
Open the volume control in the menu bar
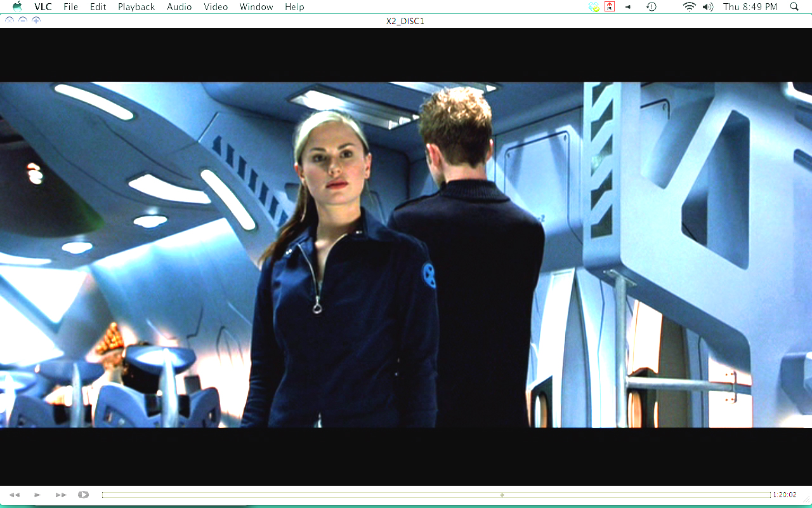(x=707, y=7)
